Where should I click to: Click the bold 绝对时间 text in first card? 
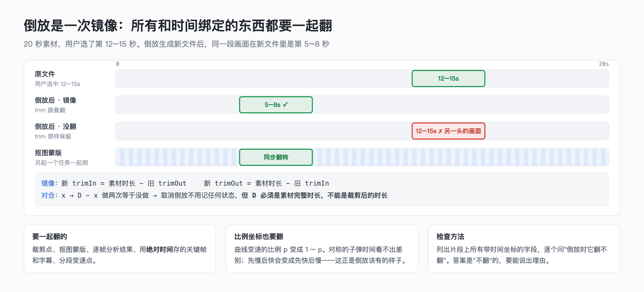[x=160, y=249]
